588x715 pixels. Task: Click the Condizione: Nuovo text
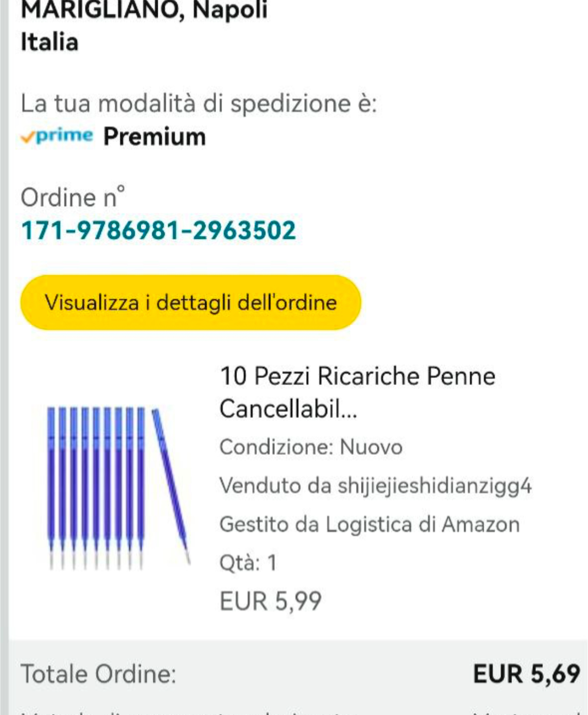tap(311, 447)
